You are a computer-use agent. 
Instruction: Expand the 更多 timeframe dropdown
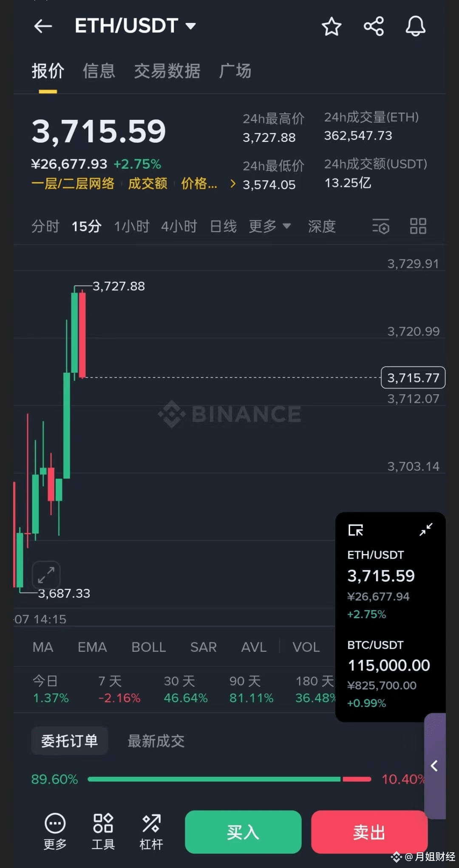point(270,226)
